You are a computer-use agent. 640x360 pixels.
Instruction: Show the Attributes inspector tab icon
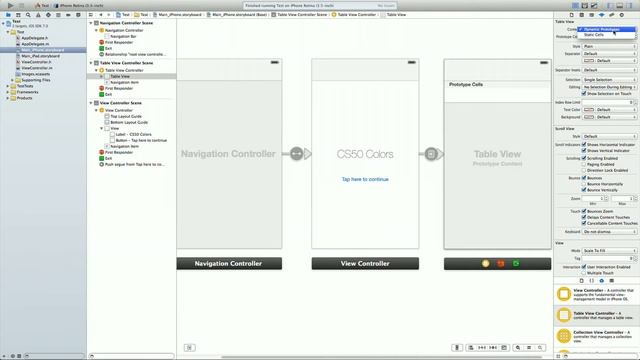[602, 15]
